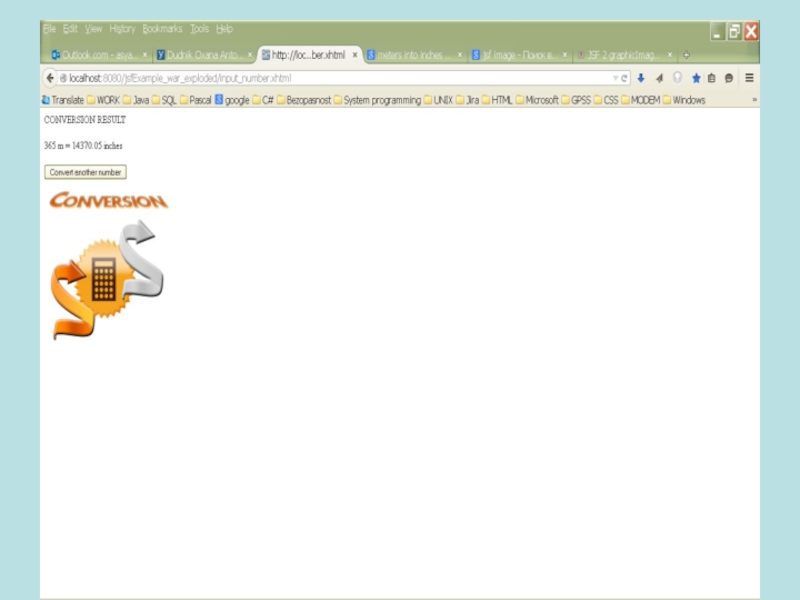800x600 pixels.
Task: Open the Translate bookmark
Action: point(62,100)
